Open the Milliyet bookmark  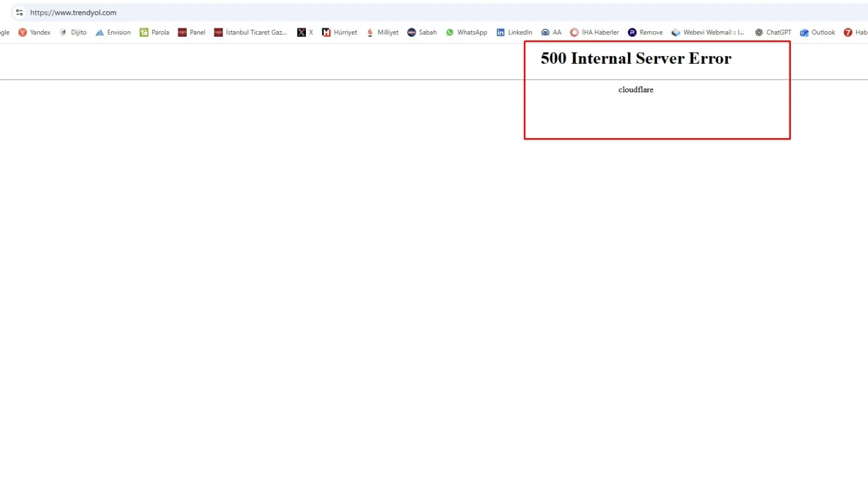382,33
